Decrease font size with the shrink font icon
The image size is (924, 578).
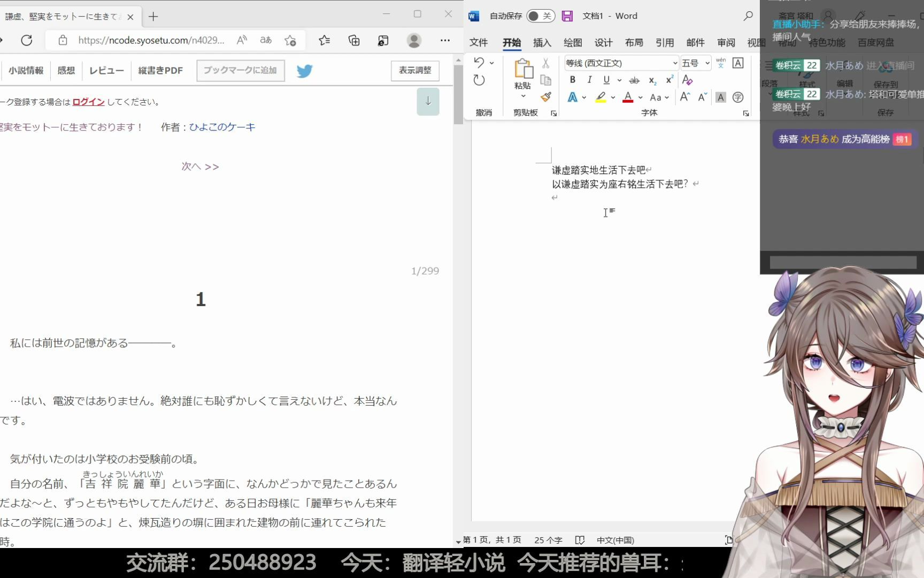pyautogui.click(x=703, y=97)
